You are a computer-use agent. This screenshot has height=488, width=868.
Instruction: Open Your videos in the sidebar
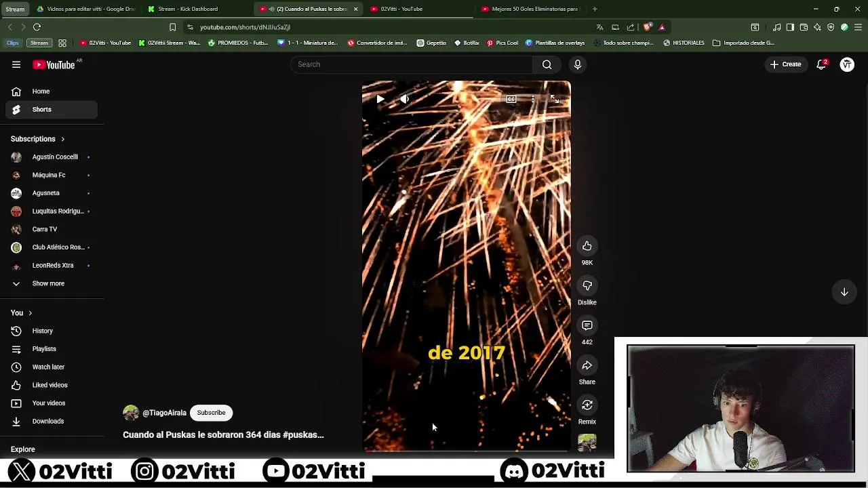pyautogui.click(x=52, y=403)
